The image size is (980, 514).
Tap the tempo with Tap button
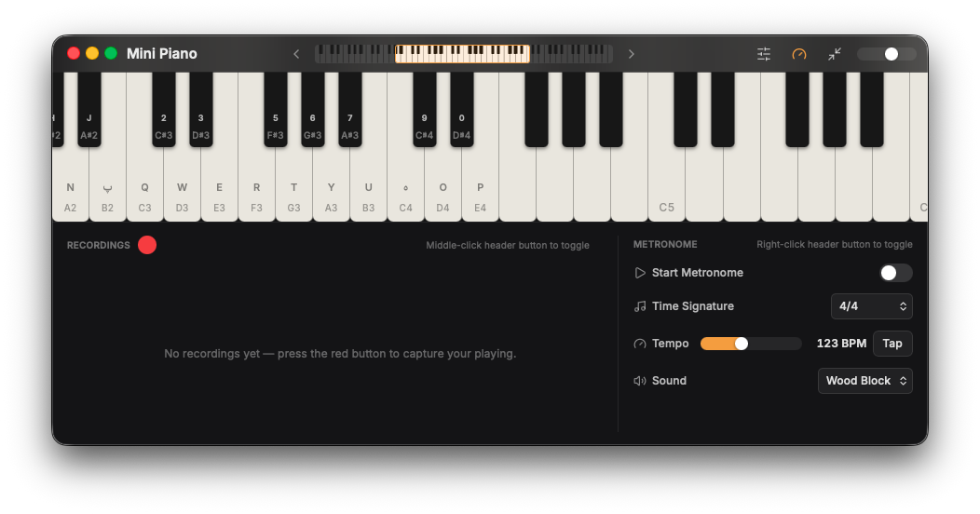(x=892, y=344)
